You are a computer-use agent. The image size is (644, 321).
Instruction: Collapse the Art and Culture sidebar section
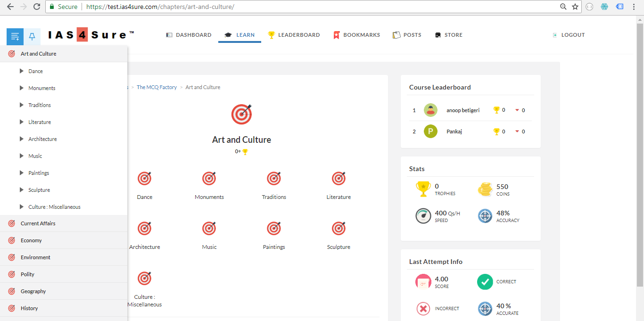click(x=38, y=54)
